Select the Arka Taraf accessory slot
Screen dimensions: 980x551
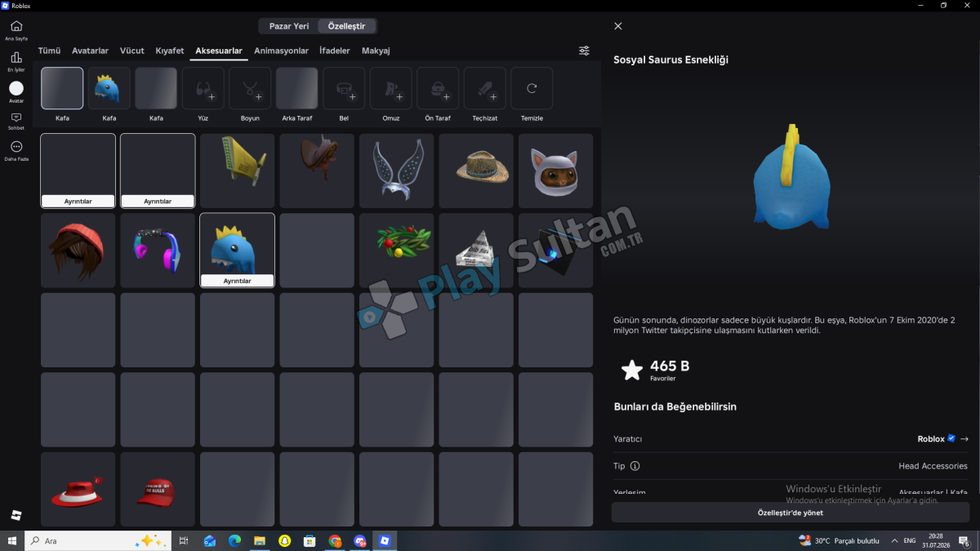pos(296,88)
